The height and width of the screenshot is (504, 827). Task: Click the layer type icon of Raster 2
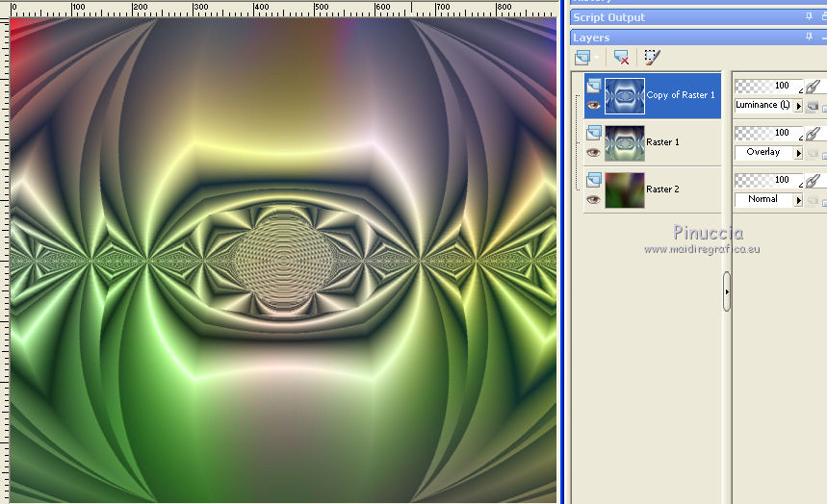pos(594,179)
